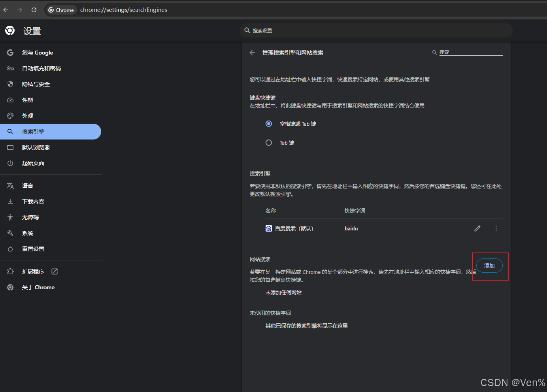
Task: Click the browser window icon for 默认浏览器
Action: [10, 147]
